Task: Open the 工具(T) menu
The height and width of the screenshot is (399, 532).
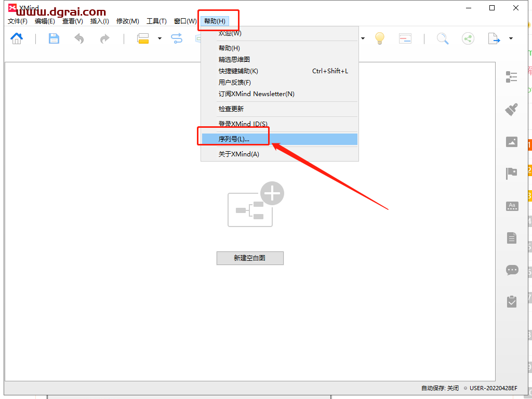Action: (x=156, y=21)
